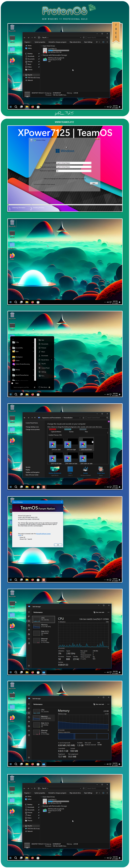This screenshot has height=868, width=130.
Task: Open Sounds settings in the Personalization window
Action: pyautogui.click(x=85, y=471)
